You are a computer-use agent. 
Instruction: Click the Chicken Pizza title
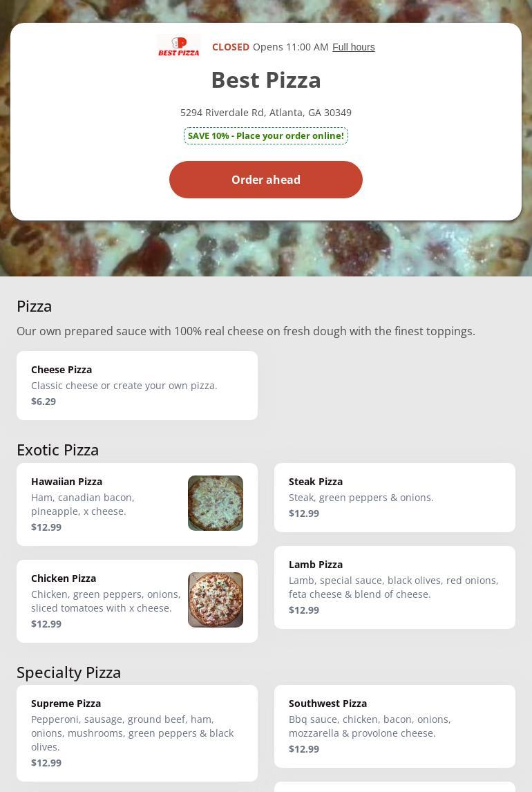(64, 578)
